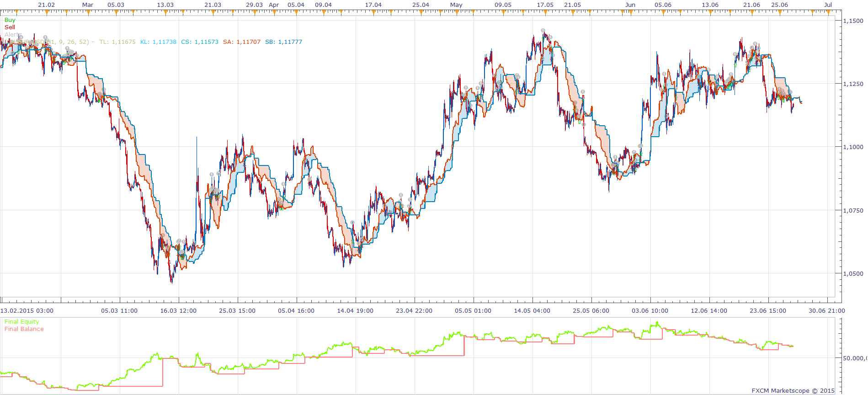Click the 14.04 19:00 time label
Image resolution: width=868 pixels, height=395 pixels.
click(355, 311)
